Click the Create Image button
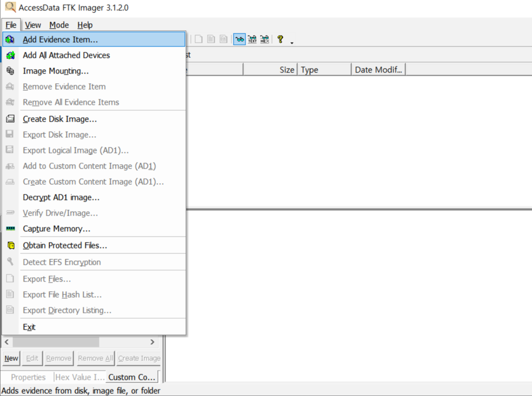Screen dimensions: 532x396 click(x=139, y=358)
